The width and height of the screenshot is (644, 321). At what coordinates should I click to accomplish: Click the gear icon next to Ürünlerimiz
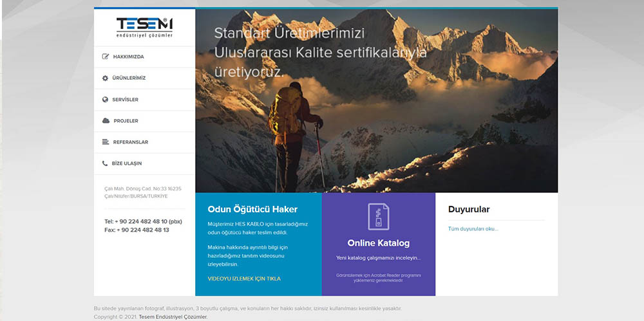106,78
